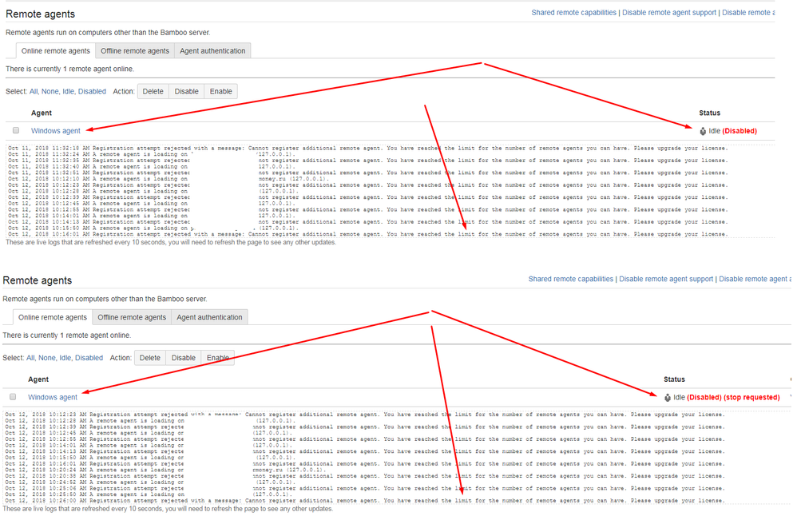This screenshot has width=797, height=532.
Task: Click Select 'All' link in lower screenshot
Action: (x=30, y=358)
